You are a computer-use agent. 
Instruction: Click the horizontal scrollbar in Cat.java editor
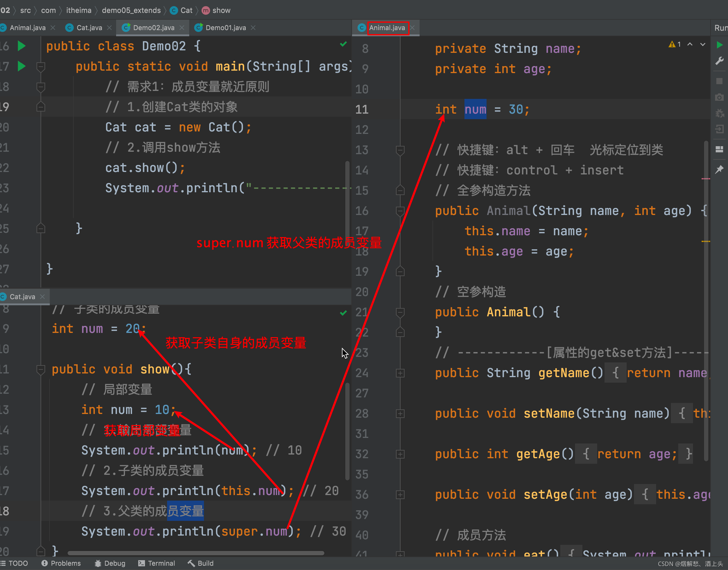(195, 553)
